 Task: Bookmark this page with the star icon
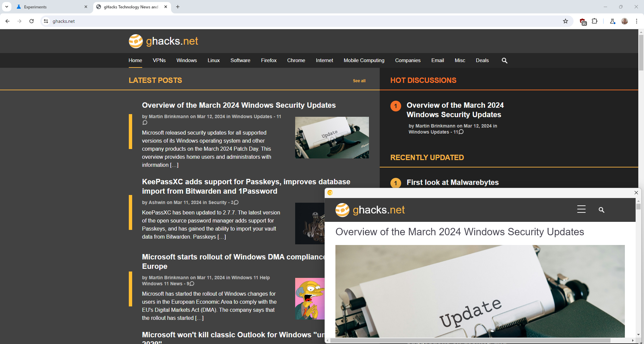566,21
